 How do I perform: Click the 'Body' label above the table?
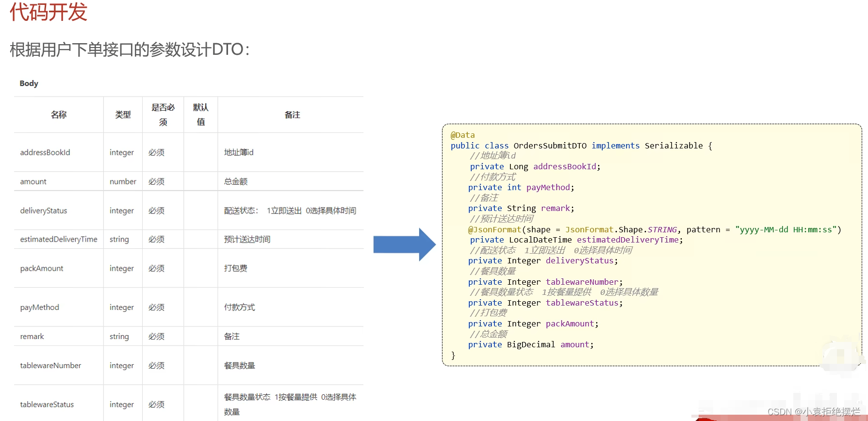[29, 83]
